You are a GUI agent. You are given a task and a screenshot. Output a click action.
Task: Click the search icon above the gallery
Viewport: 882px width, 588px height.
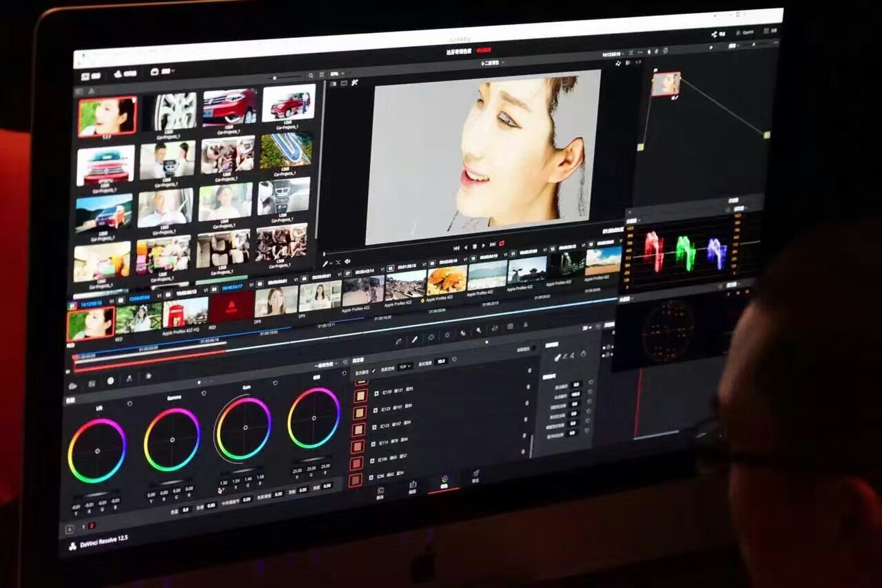pos(311,76)
